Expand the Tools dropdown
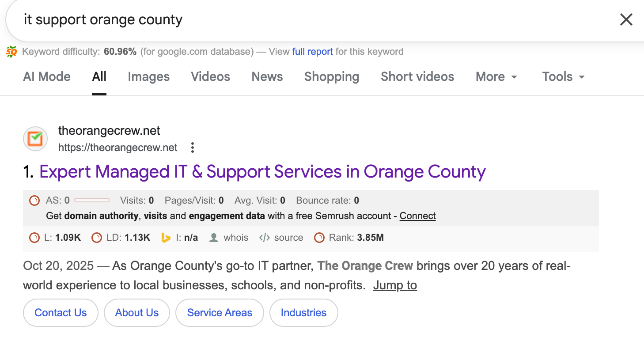 [562, 76]
